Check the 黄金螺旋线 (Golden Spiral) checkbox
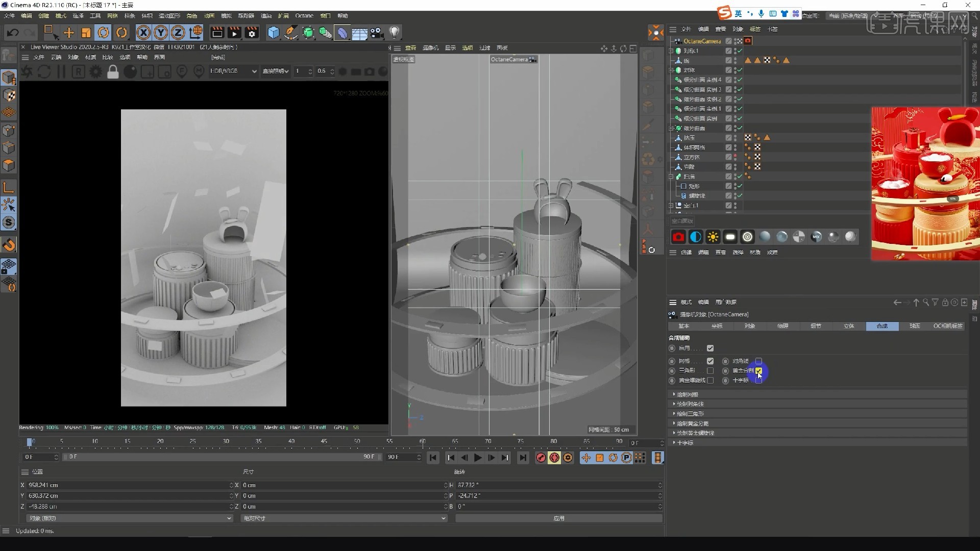980x551 pixels. [710, 380]
